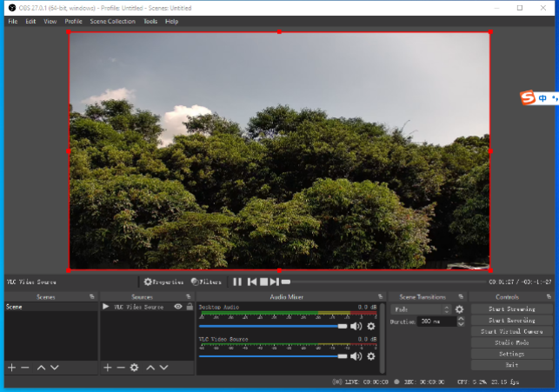
Task: Add a new scene with plus icon
Action: [11, 368]
